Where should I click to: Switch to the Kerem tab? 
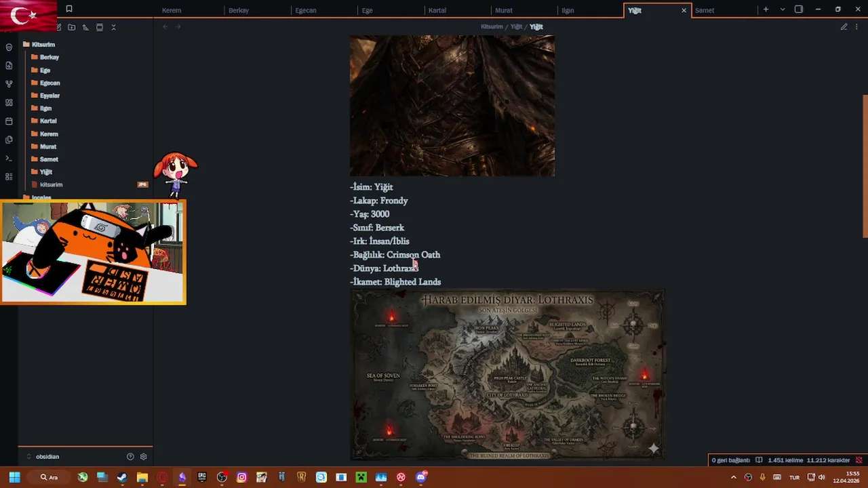pyautogui.click(x=190, y=10)
